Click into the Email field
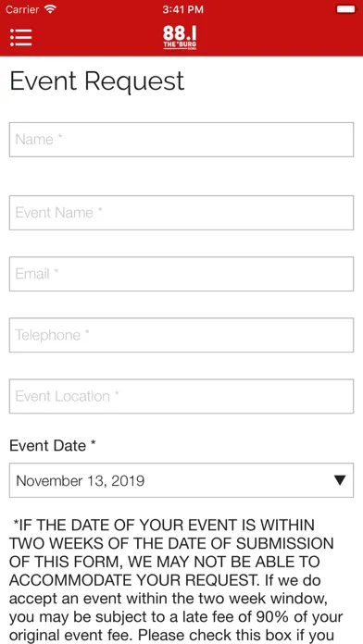The image size is (363, 644). click(x=181, y=274)
